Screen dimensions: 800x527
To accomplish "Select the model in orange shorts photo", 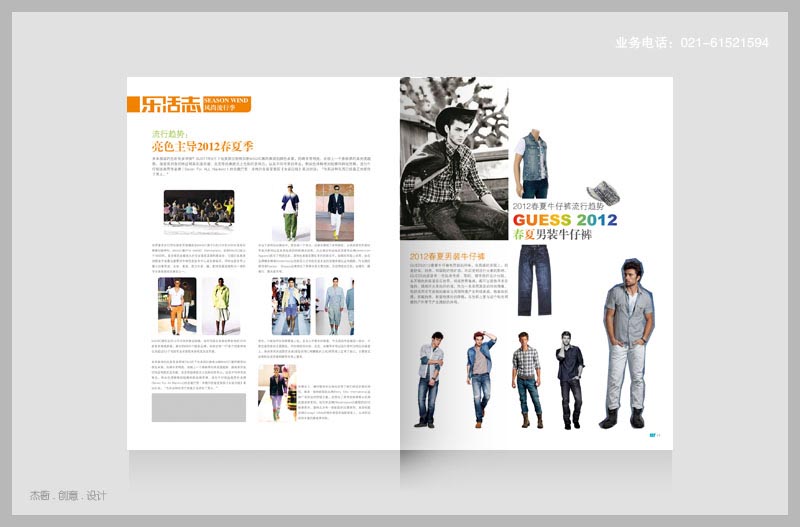I will point(177,306).
